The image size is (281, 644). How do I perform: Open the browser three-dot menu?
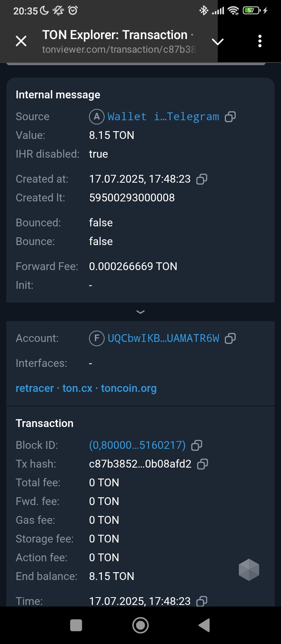(260, 41)
